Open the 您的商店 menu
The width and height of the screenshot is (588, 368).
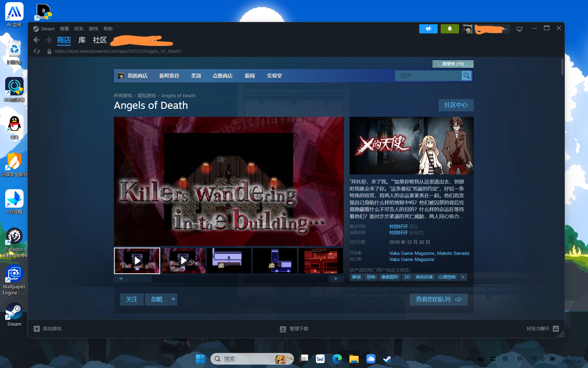click(x=138, y=76)
